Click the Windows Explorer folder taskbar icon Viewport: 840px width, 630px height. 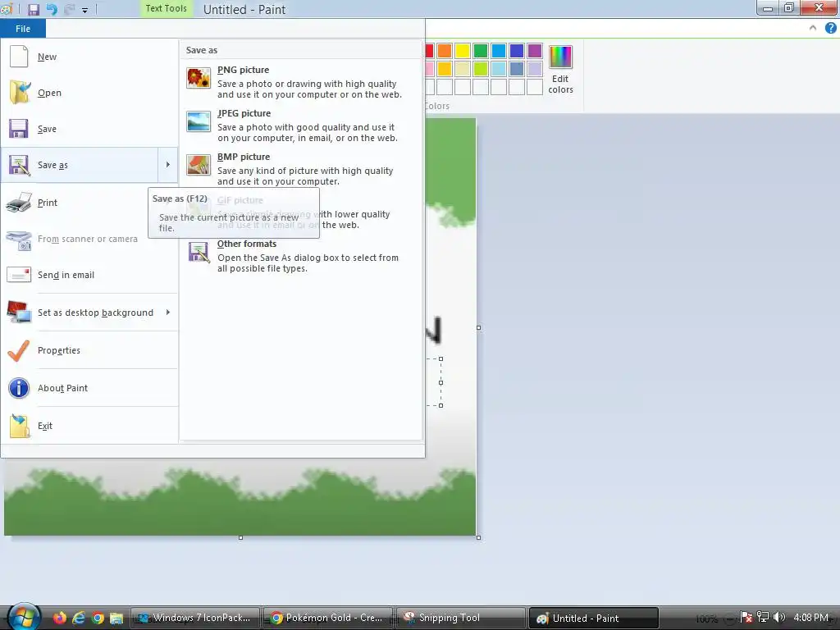click(x=116, y=618)
